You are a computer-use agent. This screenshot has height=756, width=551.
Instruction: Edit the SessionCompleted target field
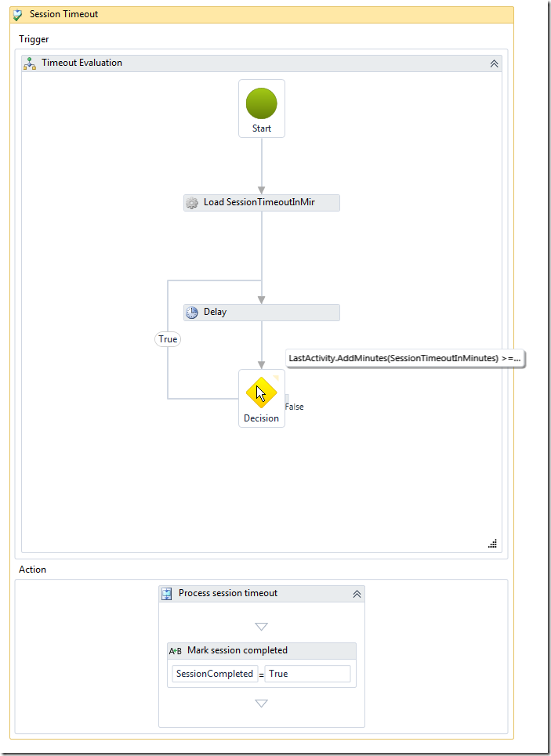[x=215, y=674]
